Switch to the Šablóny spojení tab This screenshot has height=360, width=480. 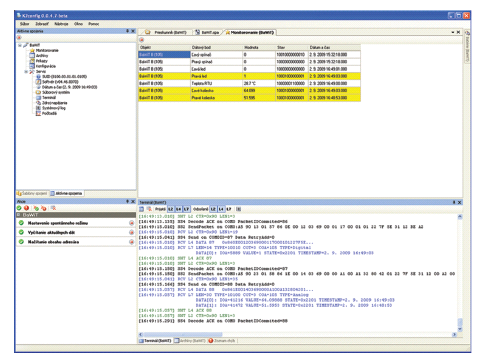(x=32, y=193)
